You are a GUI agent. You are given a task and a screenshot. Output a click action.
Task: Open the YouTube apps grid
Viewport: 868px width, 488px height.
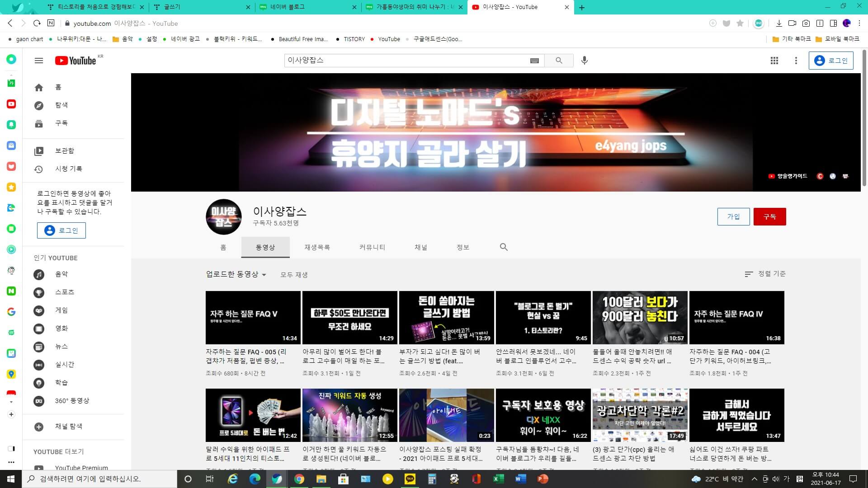point(774,61)
